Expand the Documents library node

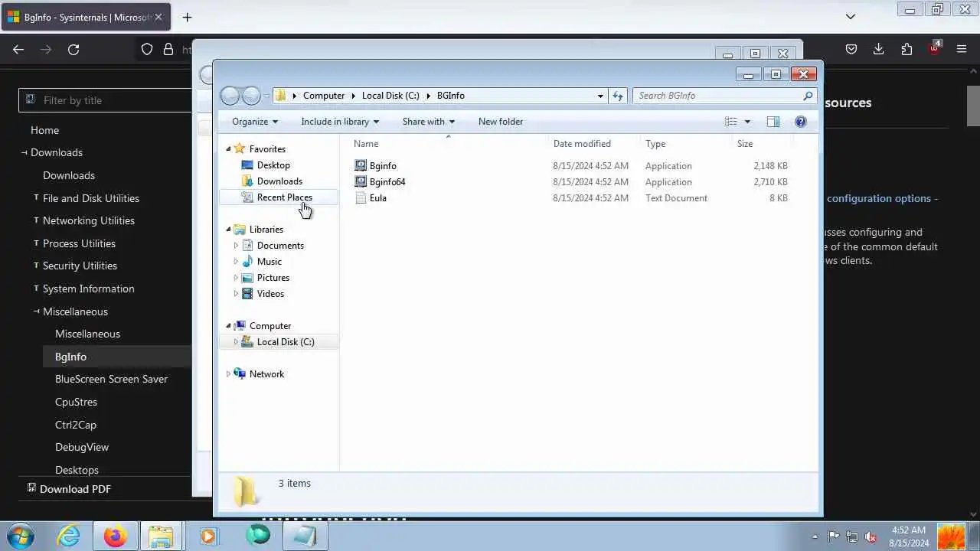236,246
